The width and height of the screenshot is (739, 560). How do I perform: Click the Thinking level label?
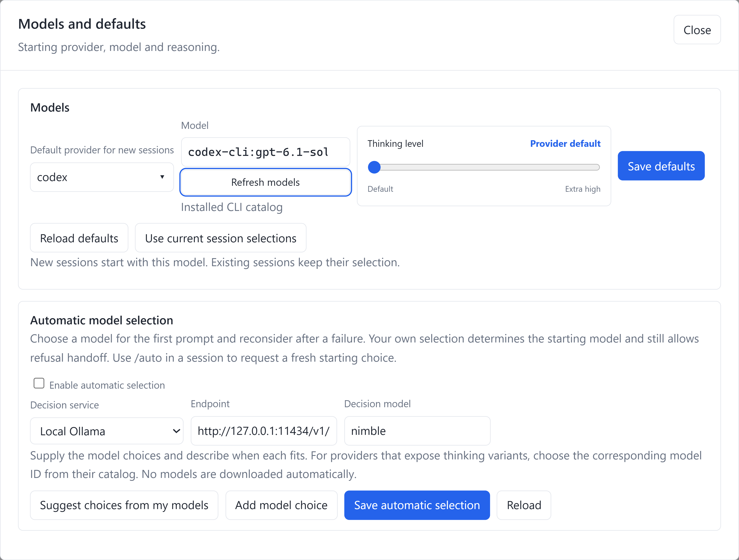[x=395, y=144]
